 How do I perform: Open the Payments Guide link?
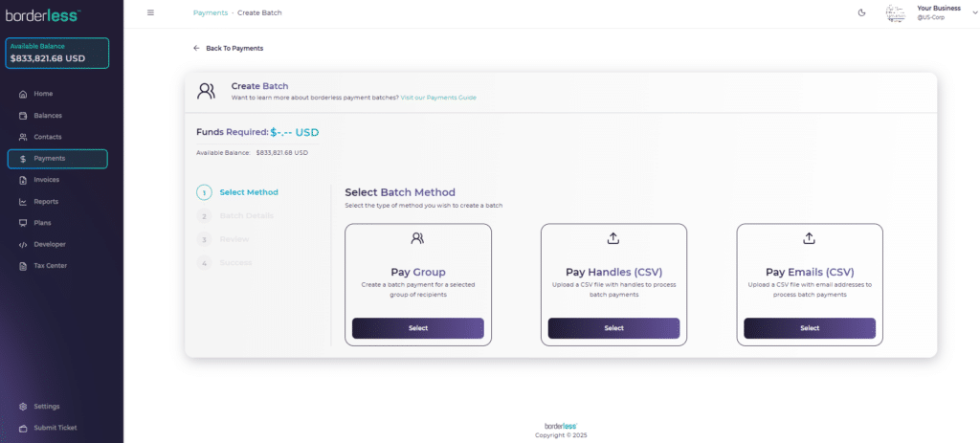point(438,98)
